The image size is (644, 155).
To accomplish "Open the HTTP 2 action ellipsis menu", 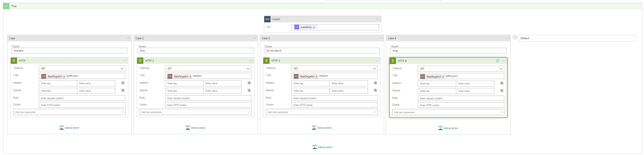I will pos(251,61).
